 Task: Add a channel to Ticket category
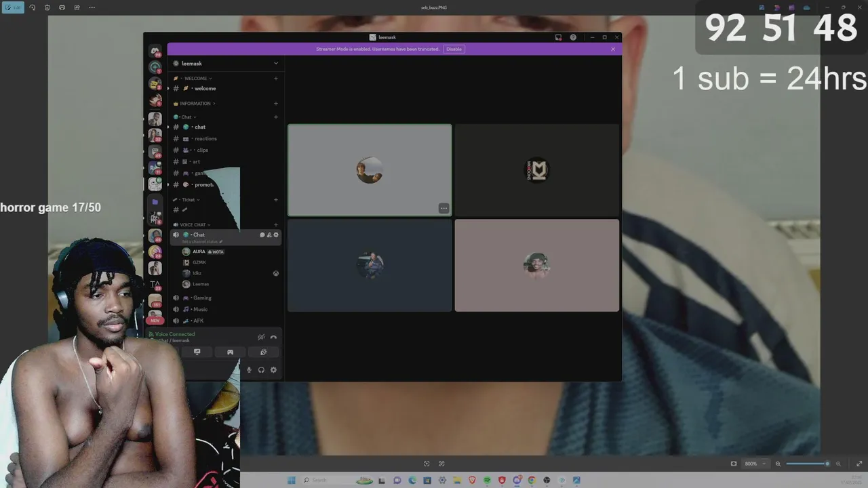pyautogui.click(x=275, y=200)
